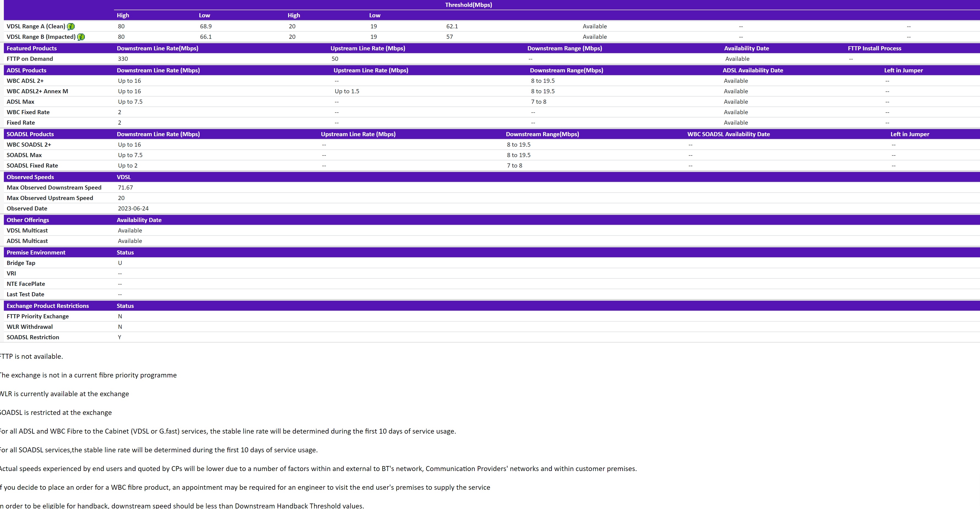Click the Max Observed Downstream Speed value 71.67
Image resolution: width=980 pixels, height=509 pixels.
coord(125,187)
